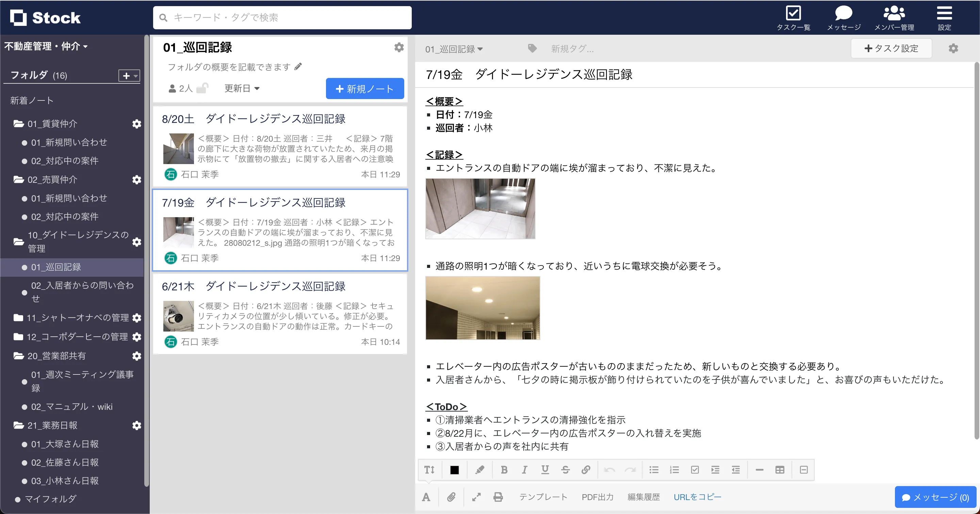Viewport: 980px width, 514px height.
Task: Create a note with 新規ノート
Action: [x=364, y=88]
